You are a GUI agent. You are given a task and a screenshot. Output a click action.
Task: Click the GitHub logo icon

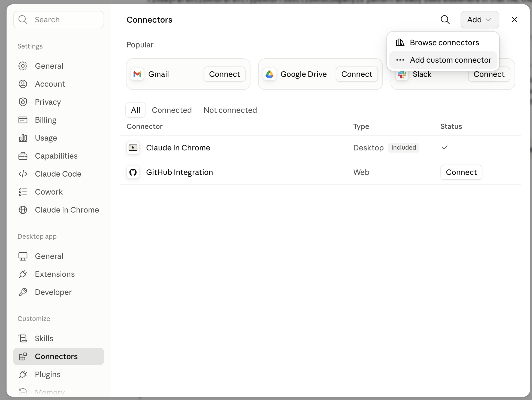tap(133, 172)
